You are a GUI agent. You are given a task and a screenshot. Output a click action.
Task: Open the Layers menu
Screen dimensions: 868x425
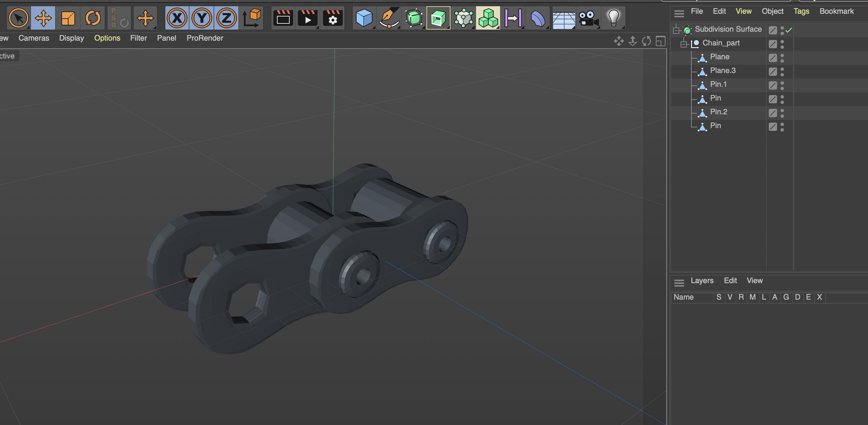coord(702,281)
